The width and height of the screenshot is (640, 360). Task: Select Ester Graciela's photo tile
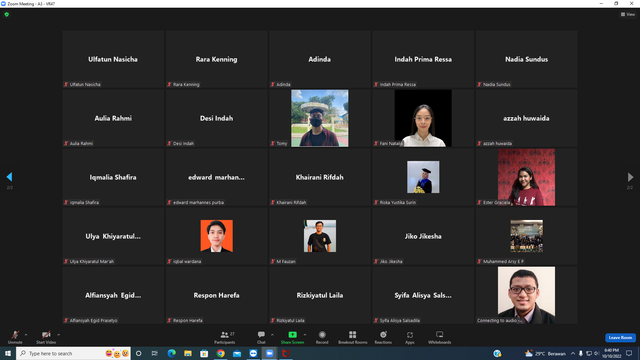[x=526, y=177]
